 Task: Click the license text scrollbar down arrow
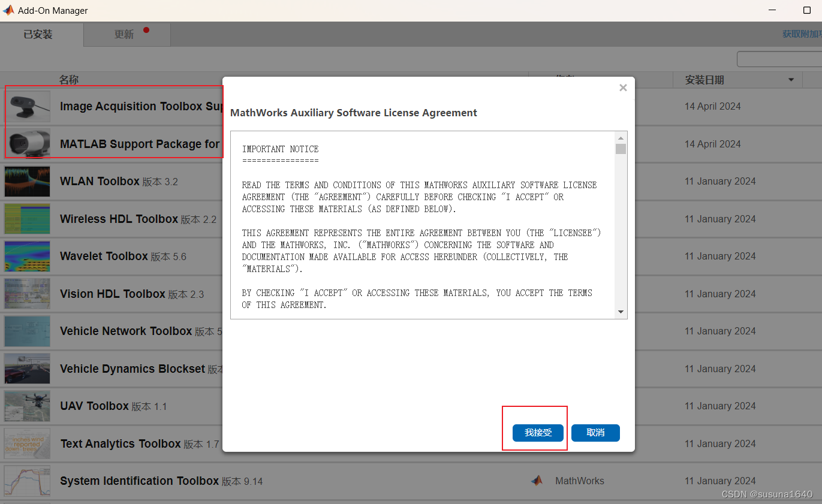pos(621,312)
